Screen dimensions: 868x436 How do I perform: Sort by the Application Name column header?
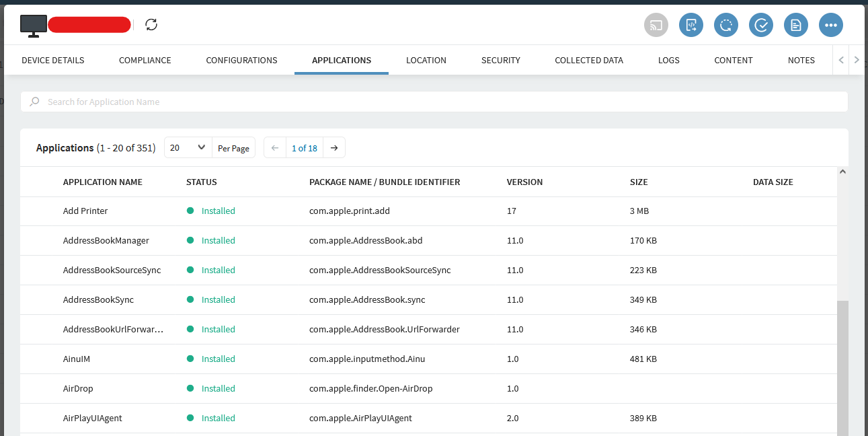point(103,182)
